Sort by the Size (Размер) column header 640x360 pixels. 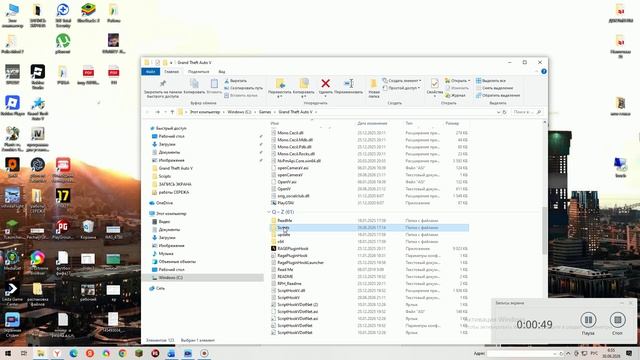click(452, 123)
